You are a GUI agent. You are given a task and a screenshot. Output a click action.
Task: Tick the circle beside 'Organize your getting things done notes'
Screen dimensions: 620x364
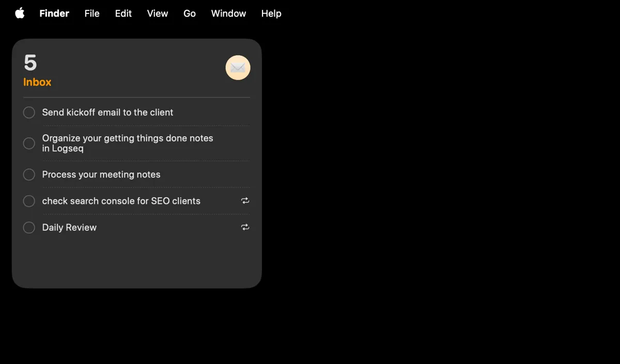pos(29,143)
